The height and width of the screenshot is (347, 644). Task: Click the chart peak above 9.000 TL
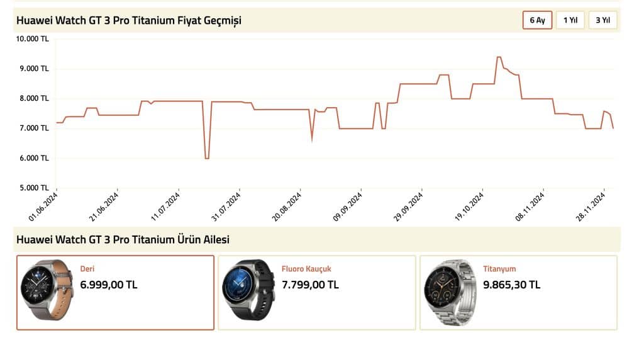499,57
